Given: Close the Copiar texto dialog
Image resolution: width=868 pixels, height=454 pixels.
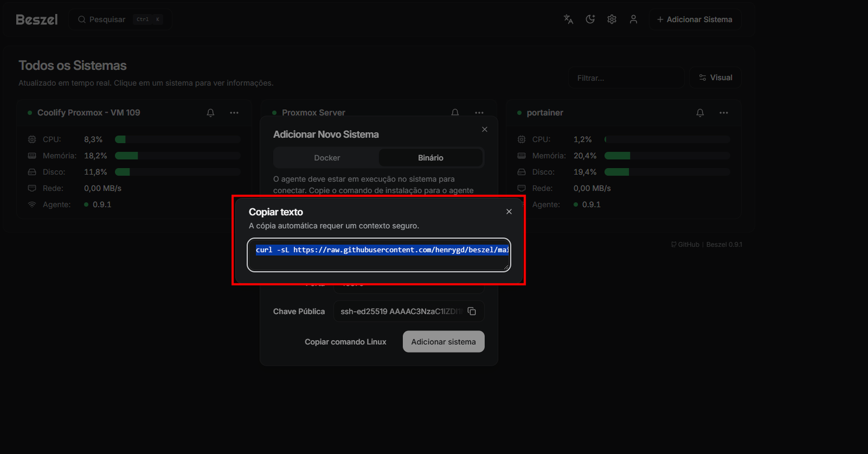Looking at the screenshot, I should coord(509,212).
